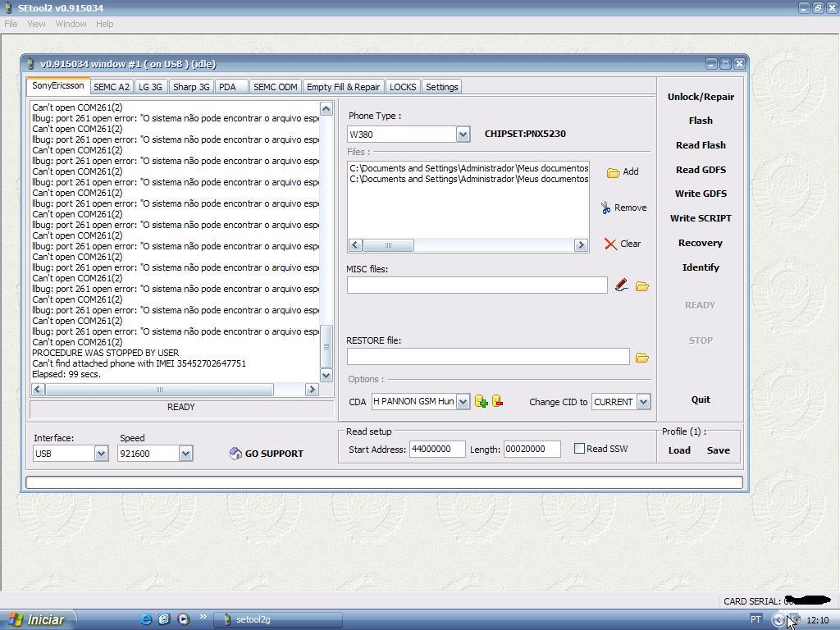This screenshot has width=840, height=630.
Task: Launch Internet Explorer from quick launch
Action: [x=145, y=619]
